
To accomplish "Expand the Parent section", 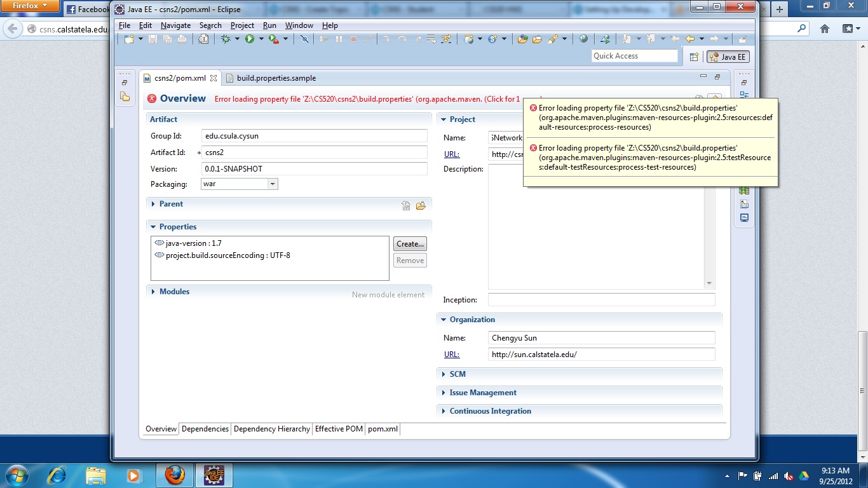I will 170,204.
